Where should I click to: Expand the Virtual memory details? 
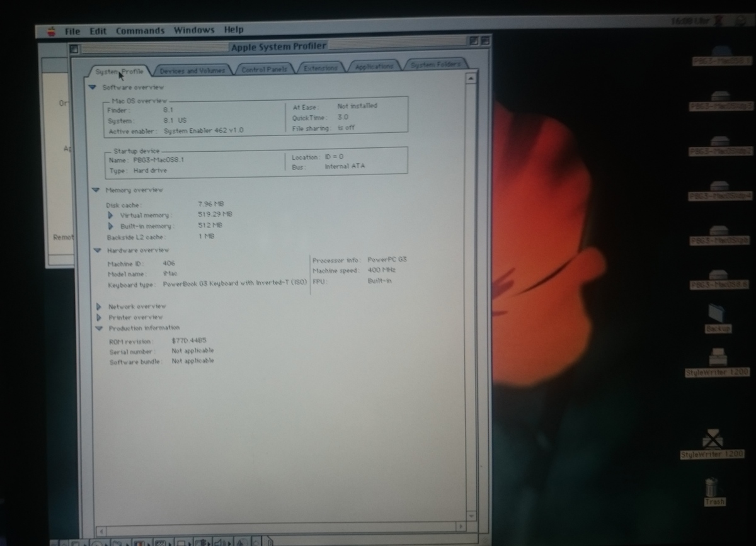coord(110,215)
